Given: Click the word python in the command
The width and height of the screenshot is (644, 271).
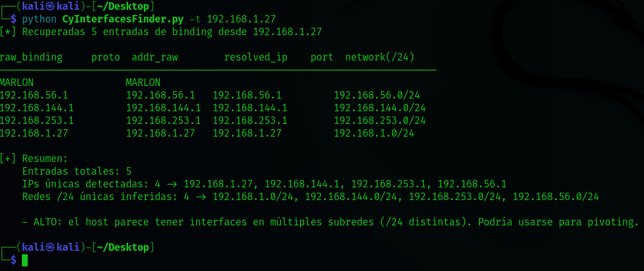Looking at the screenshot, I should point(39,19).
